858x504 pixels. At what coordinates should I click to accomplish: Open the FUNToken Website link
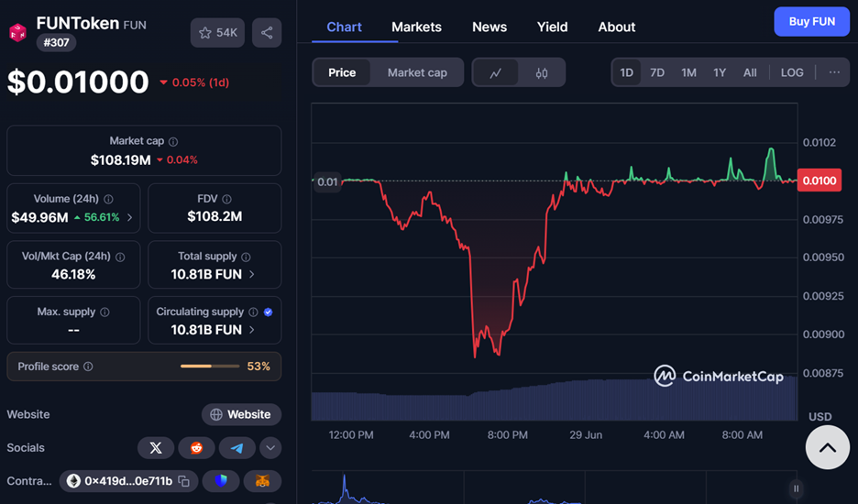tap(241, 414)
